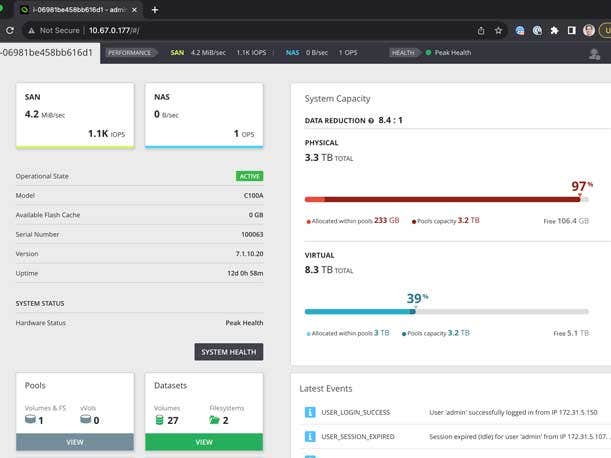
Task: Select the HEALTH label in the top bar
Action: click(x=403, y=52)
